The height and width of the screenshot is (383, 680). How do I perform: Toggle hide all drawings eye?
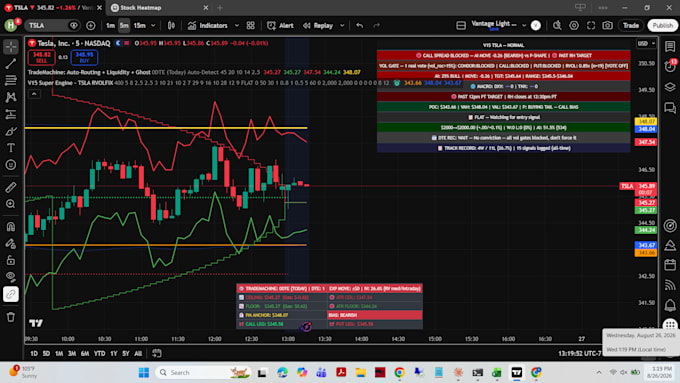(x=11, y=277)
